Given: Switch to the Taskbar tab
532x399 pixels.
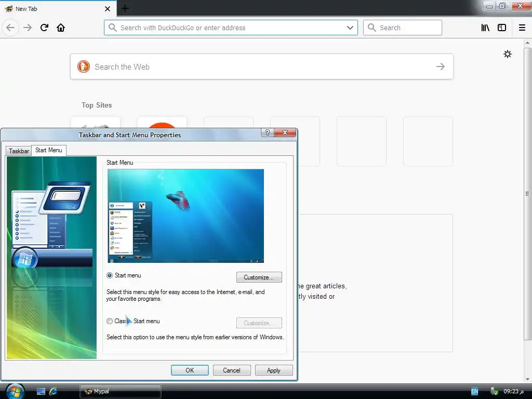Looking at the screenshot, I should tap(19, 151).
